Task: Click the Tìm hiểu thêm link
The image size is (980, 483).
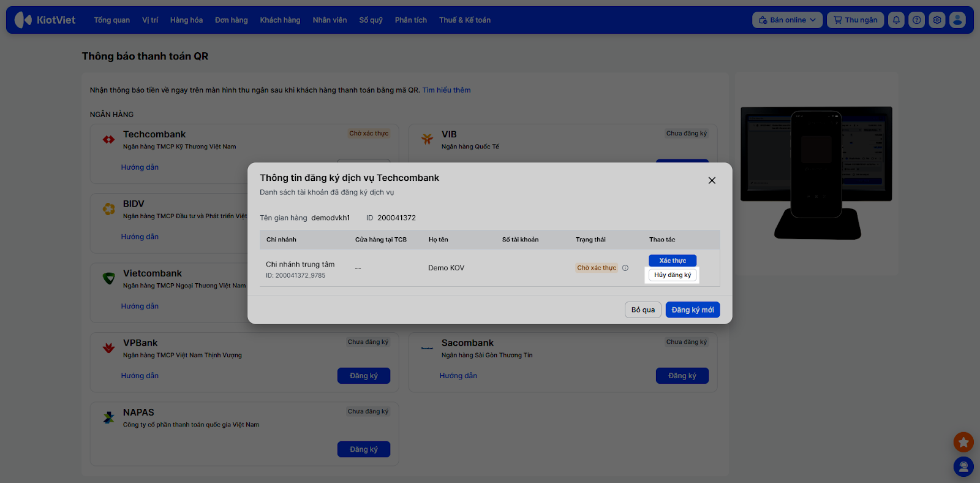Action: pyautogui.click(x=447, y=90)
